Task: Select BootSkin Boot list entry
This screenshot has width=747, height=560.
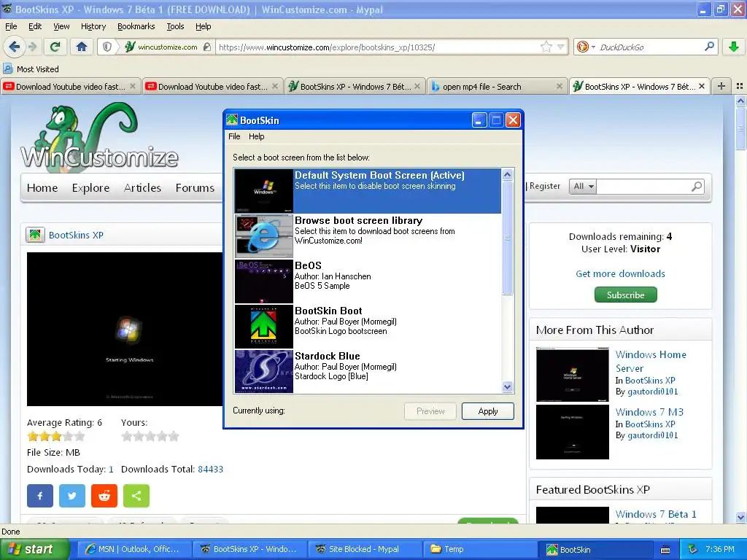Action: click(x=368, y=326)
